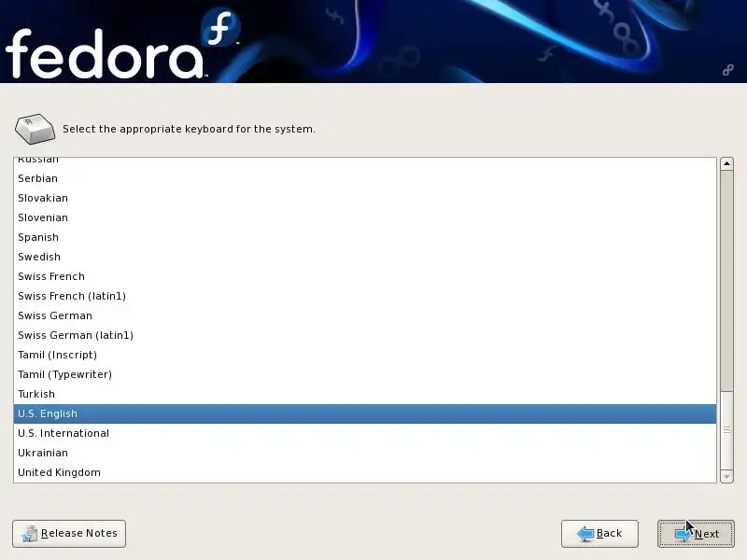Select the highlighted U.S. English row

[365, 413]
